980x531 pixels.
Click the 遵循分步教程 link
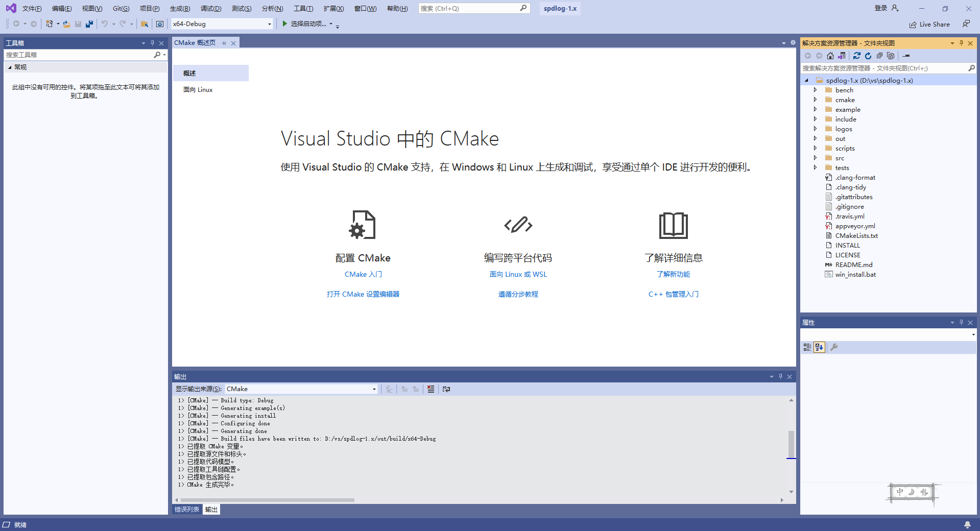tap(518, 294)
